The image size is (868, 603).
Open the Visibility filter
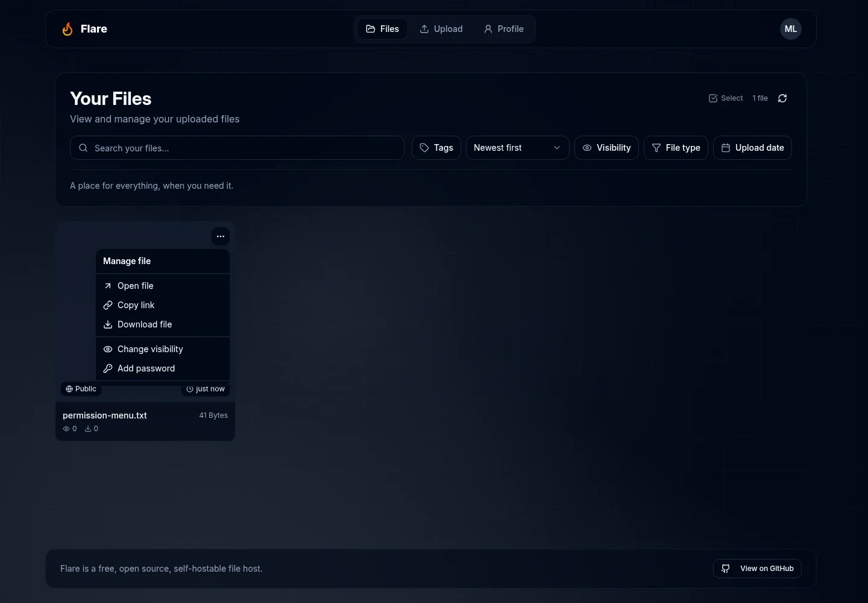click(606, 148)
